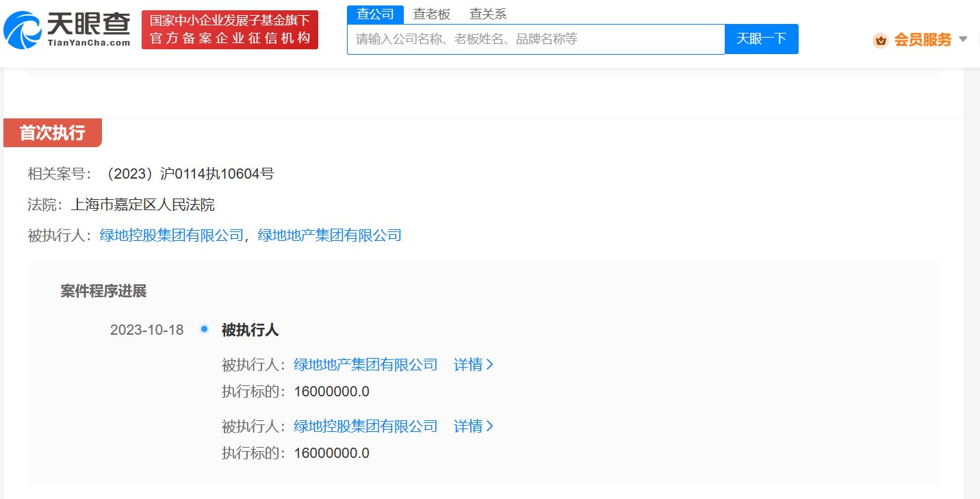
Task: Click the TianYanCha logo
Action: 67,29
